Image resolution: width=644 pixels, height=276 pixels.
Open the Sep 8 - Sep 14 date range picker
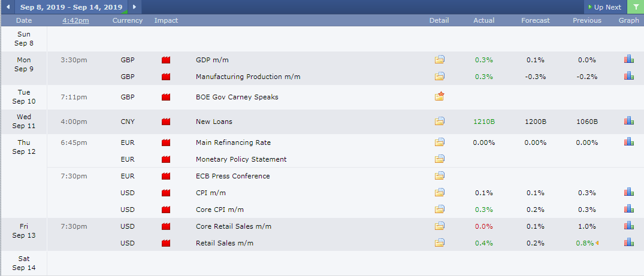[71, 7]
